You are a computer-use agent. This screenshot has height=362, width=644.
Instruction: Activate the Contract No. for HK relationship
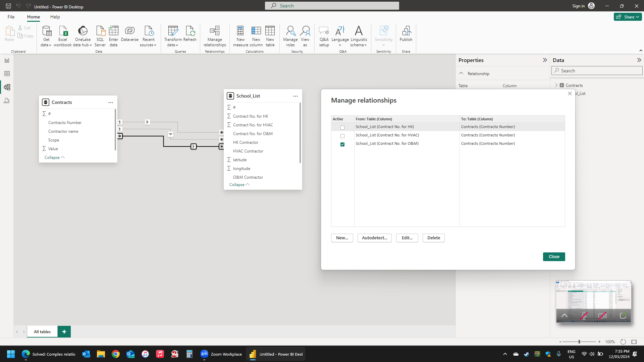[x=342, y=128]
